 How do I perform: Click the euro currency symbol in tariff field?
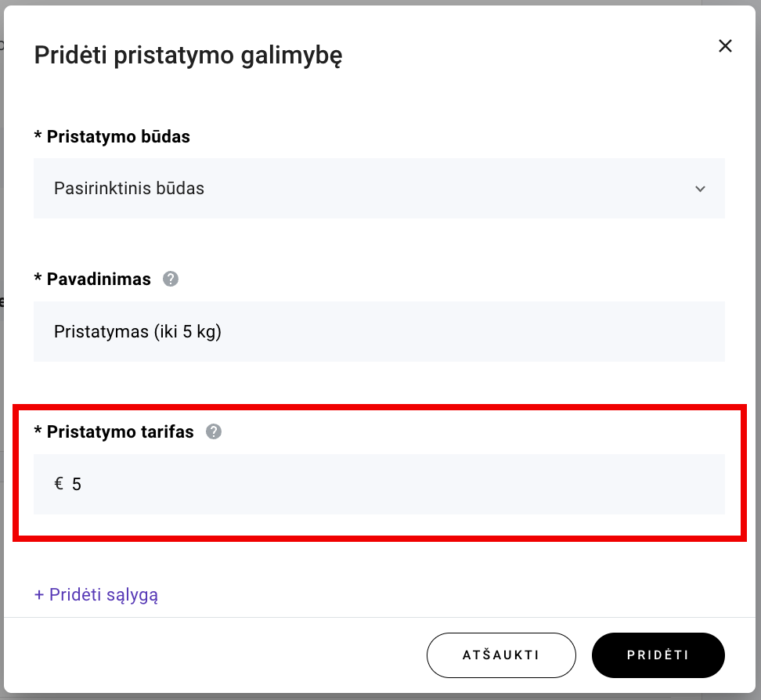pos(56,484)
